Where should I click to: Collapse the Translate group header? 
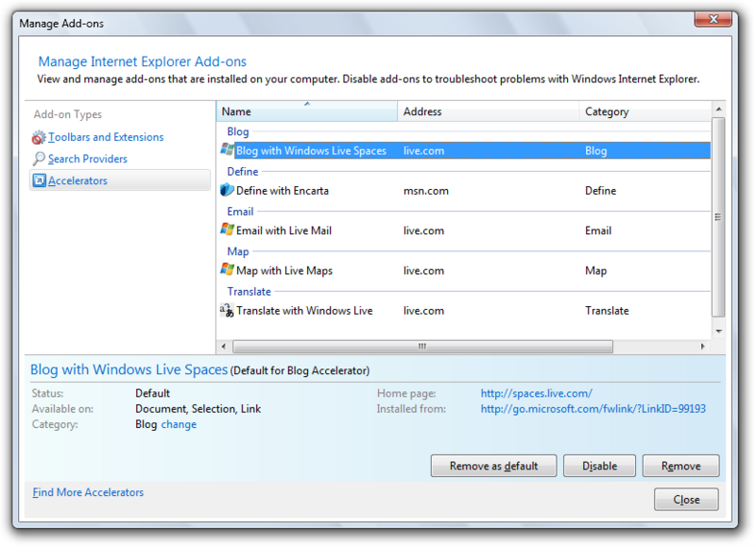pyautogui.click(x=249, y=292)
